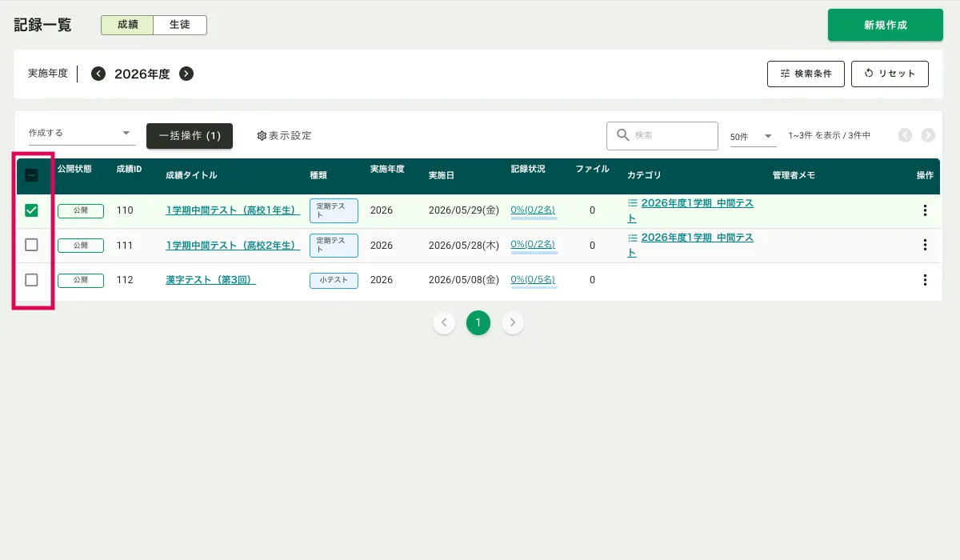
Task: Go to next fiscal year arrow
Action: tap(186, 74)
